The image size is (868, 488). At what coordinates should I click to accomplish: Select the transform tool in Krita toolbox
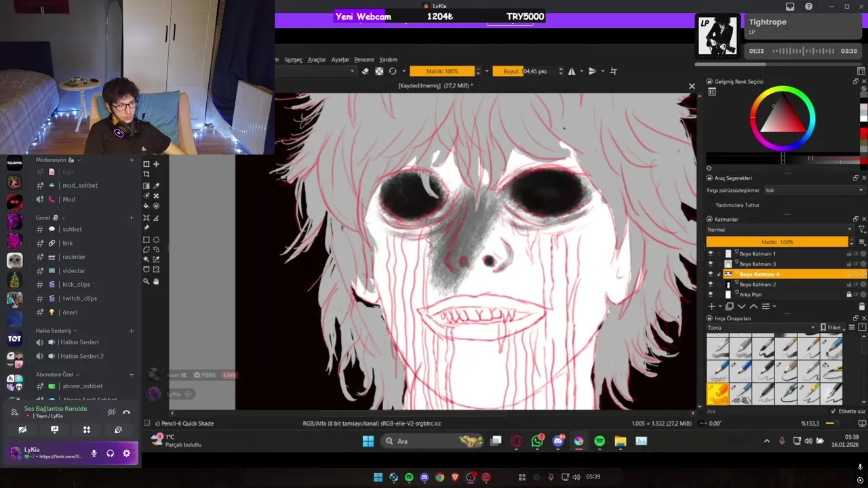coord(146,164)
